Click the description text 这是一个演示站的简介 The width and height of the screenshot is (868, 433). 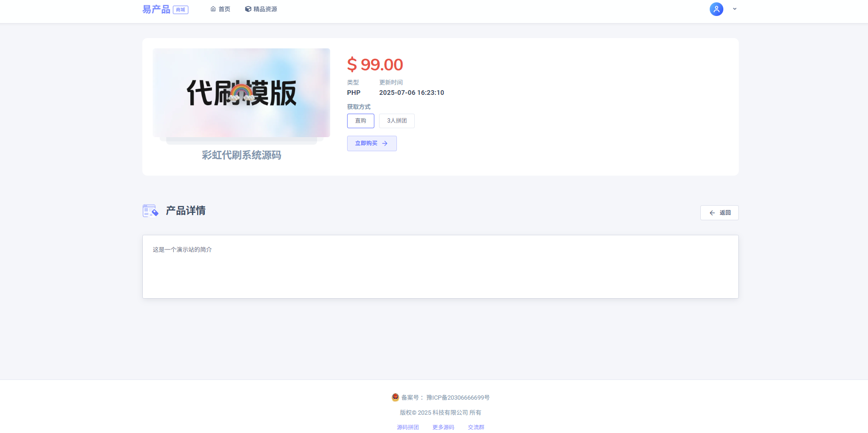(182, 249)
